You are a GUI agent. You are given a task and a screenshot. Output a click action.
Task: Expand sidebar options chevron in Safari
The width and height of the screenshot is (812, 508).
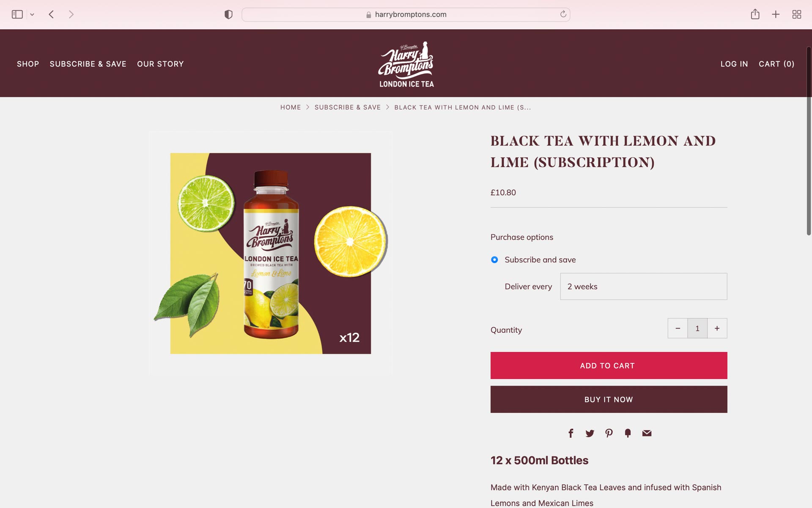[32, 14]
